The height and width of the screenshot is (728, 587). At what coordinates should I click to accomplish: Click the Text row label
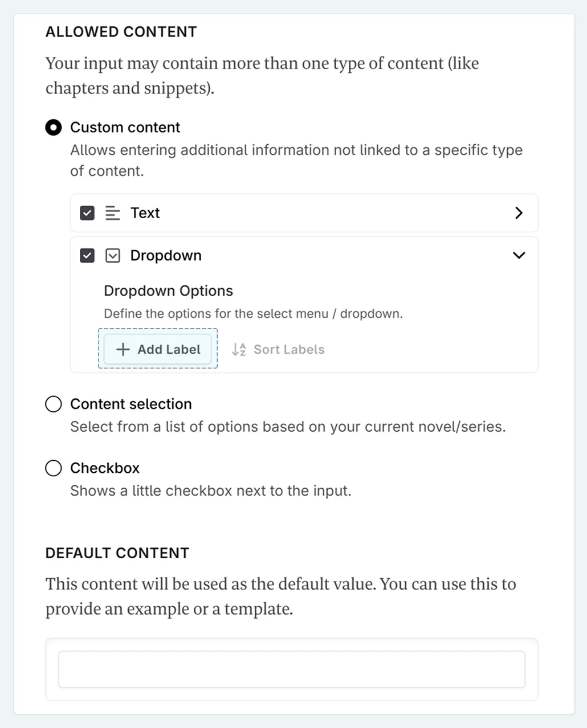[145, 213]
